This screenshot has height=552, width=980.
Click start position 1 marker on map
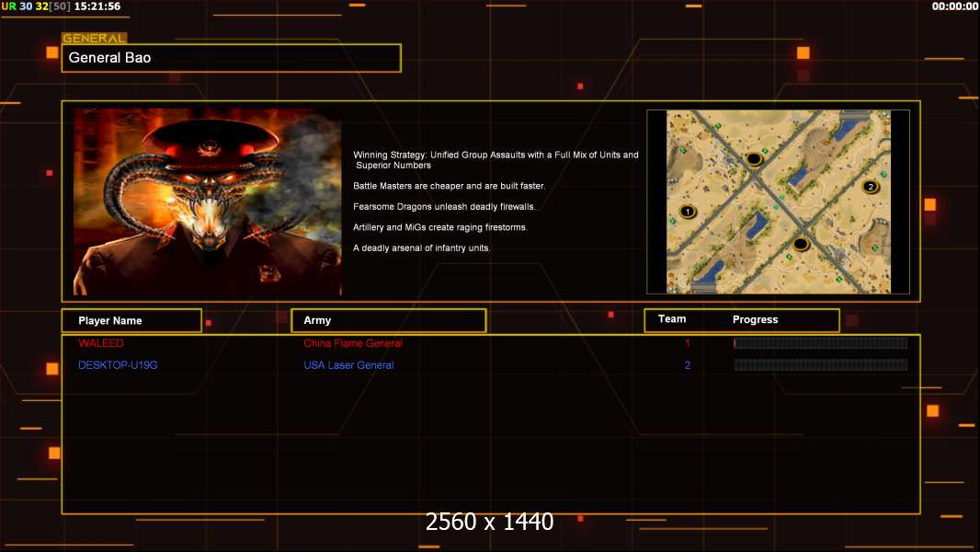click(687, 212)
